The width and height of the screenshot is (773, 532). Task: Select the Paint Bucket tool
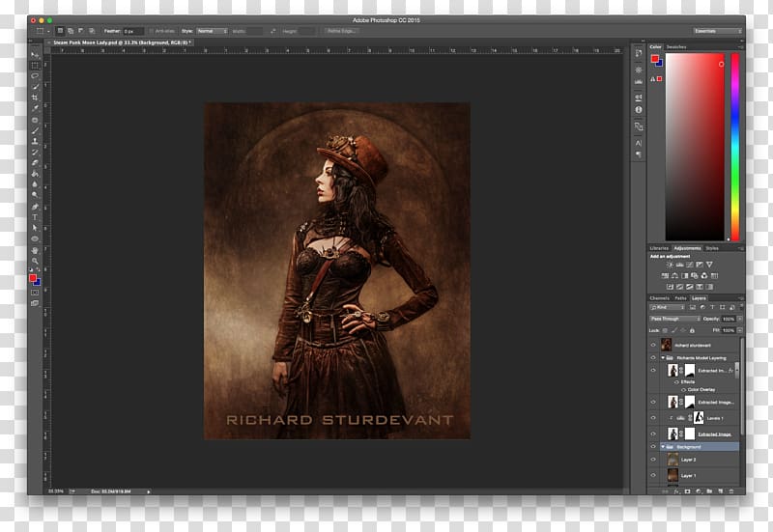pos(35,174)
